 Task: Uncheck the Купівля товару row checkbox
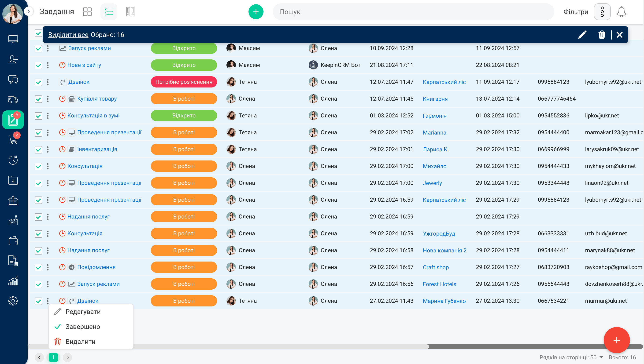pyautogui.click(x=38, y=99)
